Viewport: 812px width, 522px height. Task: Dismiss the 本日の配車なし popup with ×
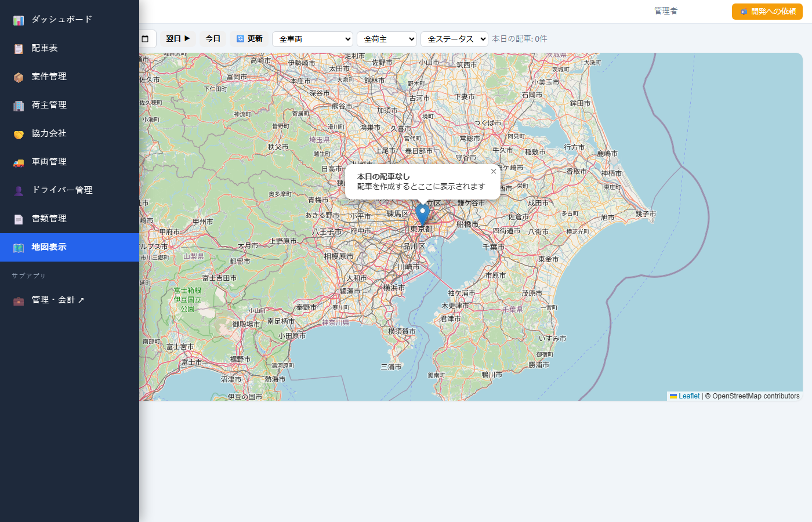(x=494, y=171)
